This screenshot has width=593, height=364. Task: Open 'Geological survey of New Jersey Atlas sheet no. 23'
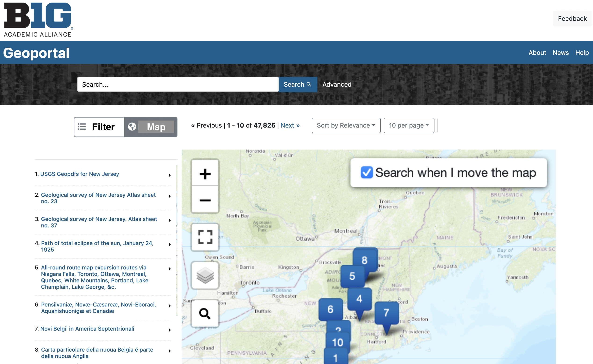click(98, 198)
